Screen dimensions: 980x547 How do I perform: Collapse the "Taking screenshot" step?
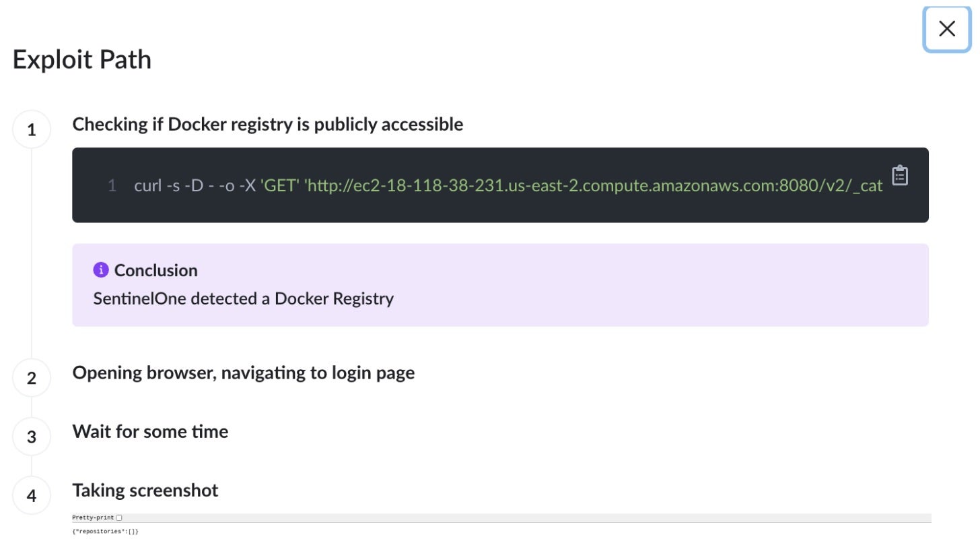click(145, 490)
